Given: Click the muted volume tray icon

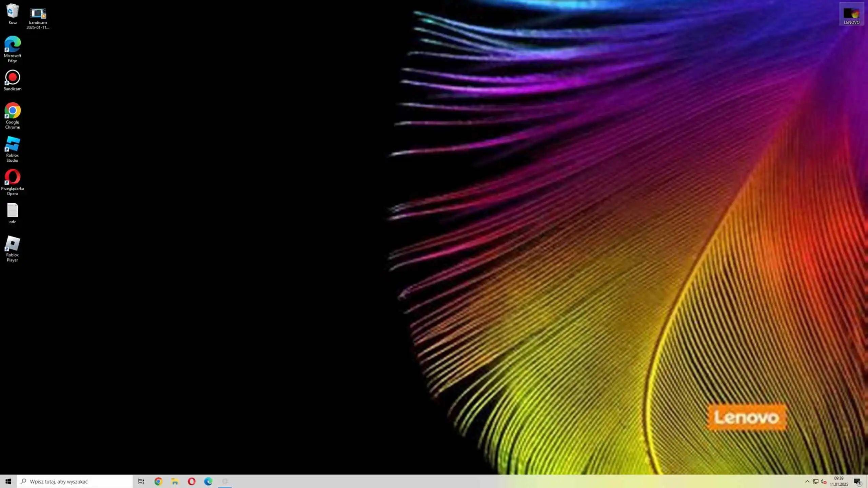Looking at the screenshot, I should (x=824, y=482).
